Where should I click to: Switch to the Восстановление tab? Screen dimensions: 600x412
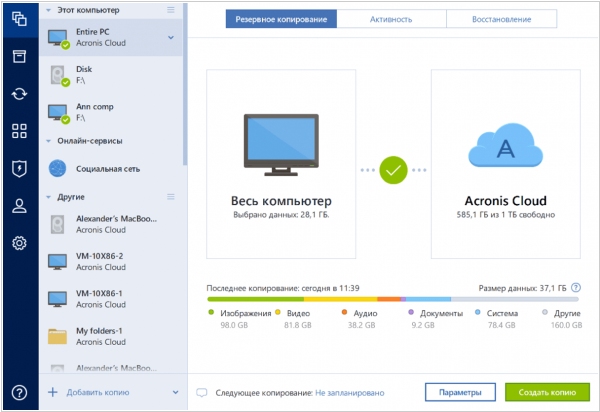(x=501, y=19)
